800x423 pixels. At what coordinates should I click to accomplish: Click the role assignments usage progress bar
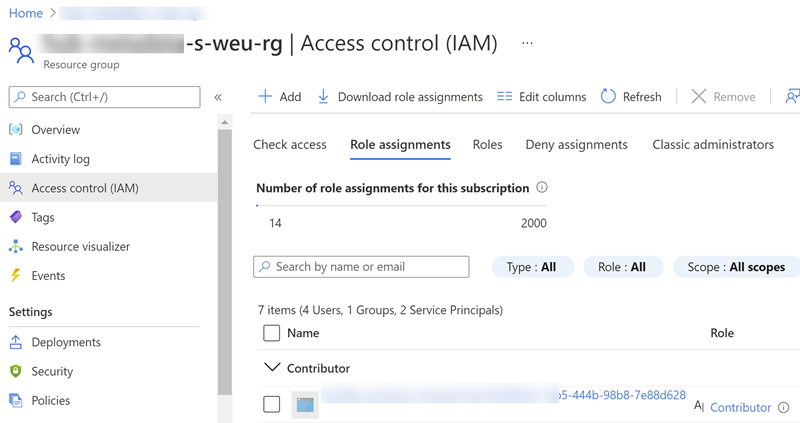point(402,206)
